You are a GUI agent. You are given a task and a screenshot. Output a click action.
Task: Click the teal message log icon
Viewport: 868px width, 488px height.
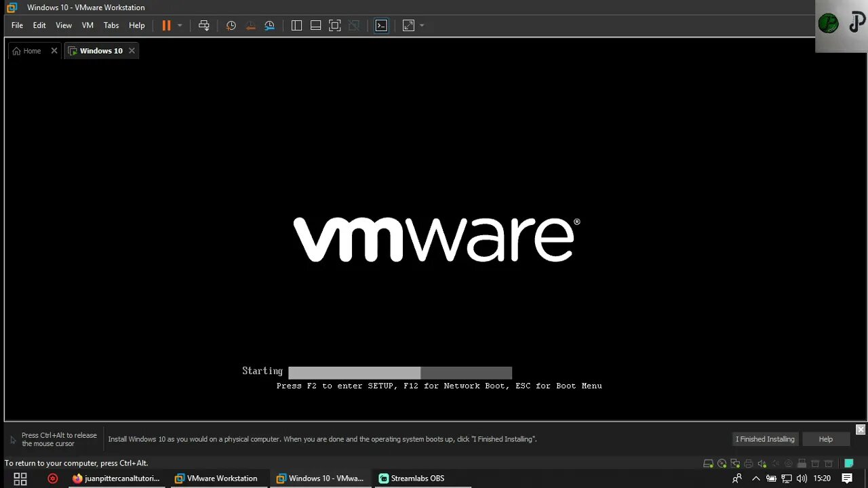(848, 464)
